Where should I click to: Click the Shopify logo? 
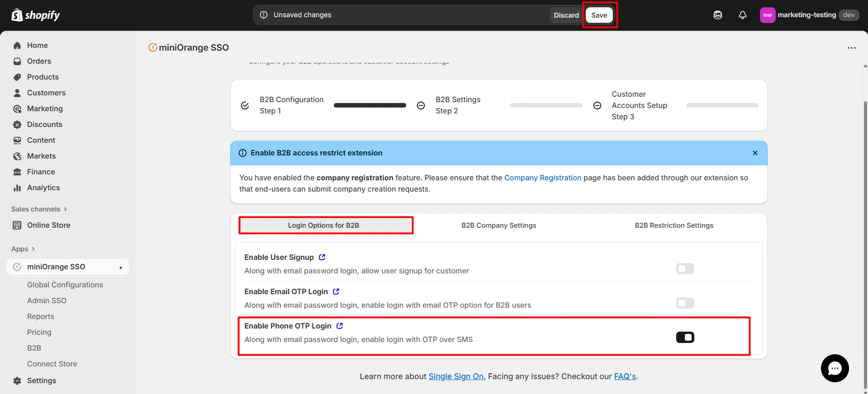[x=35, y=15]
